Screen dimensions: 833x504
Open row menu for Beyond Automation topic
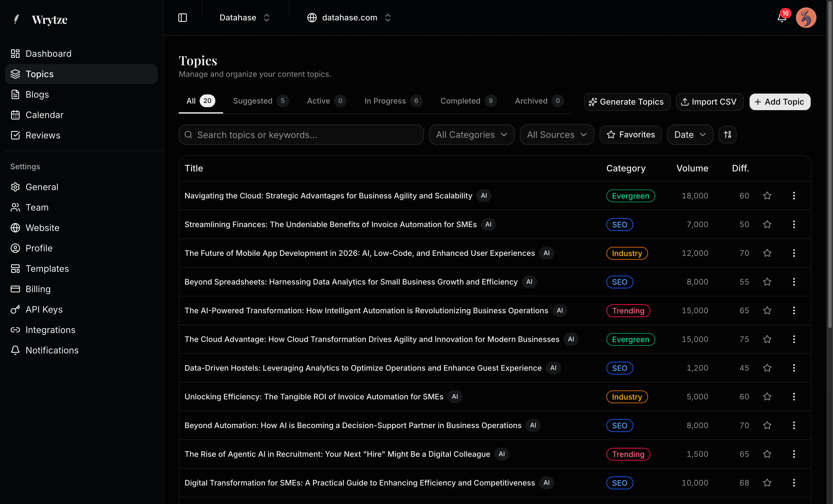[794, 426]
